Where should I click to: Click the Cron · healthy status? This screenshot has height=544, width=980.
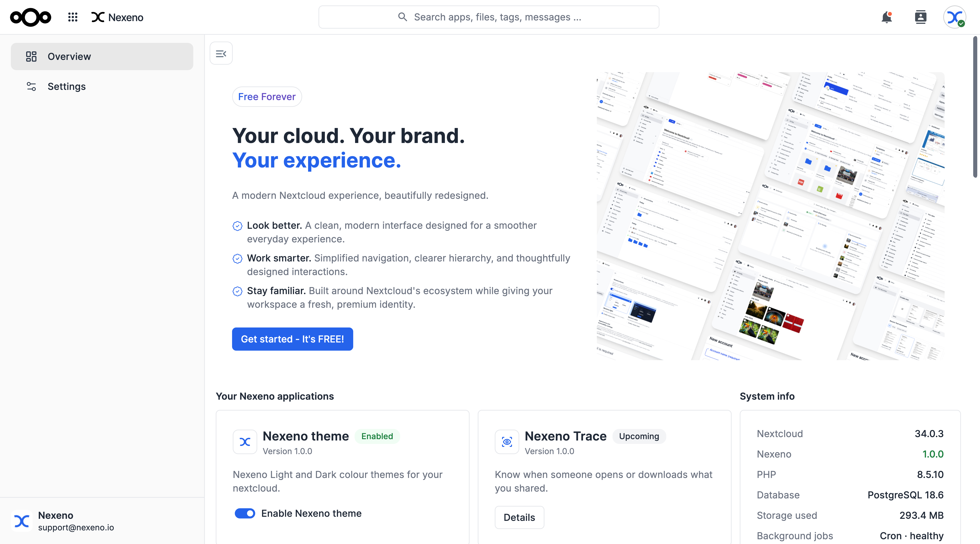pos(911,536)
